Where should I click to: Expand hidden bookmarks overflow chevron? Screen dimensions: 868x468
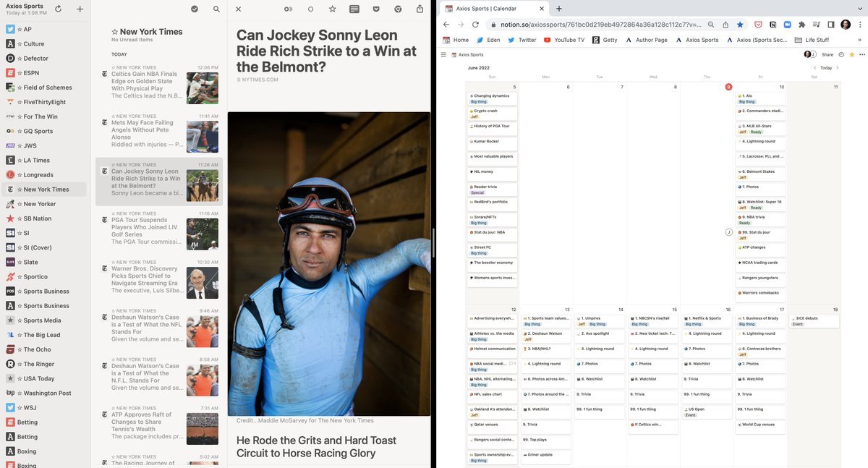pos(858,40)
